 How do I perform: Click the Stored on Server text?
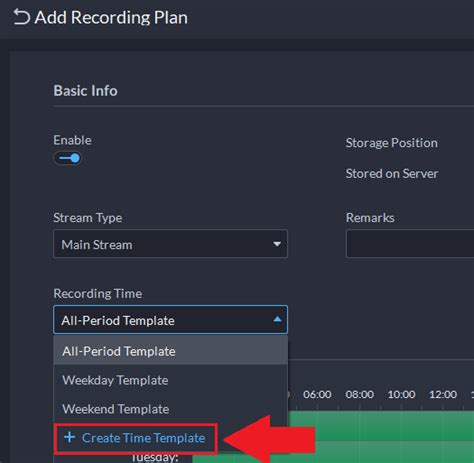click(392, 173)
